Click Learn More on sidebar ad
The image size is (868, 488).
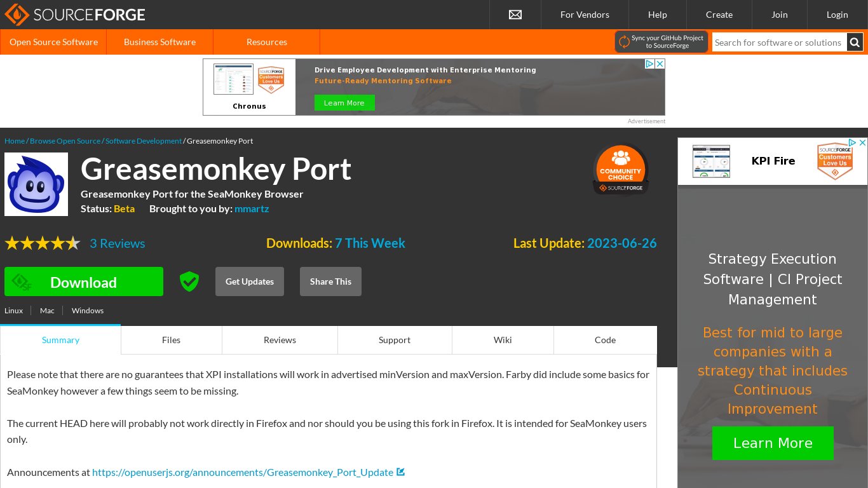(x=773, y=443)
